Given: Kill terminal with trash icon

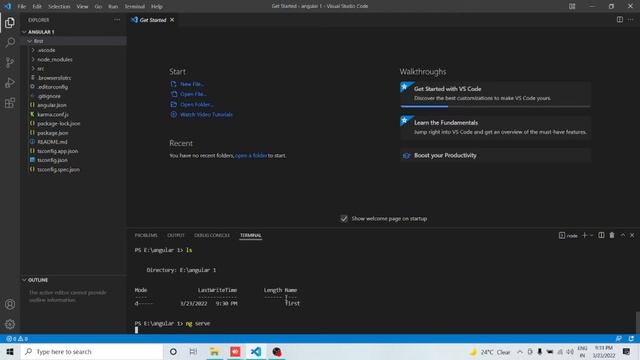Looking at the screenshot, I should pyautogui.click(x=612, y=235).
